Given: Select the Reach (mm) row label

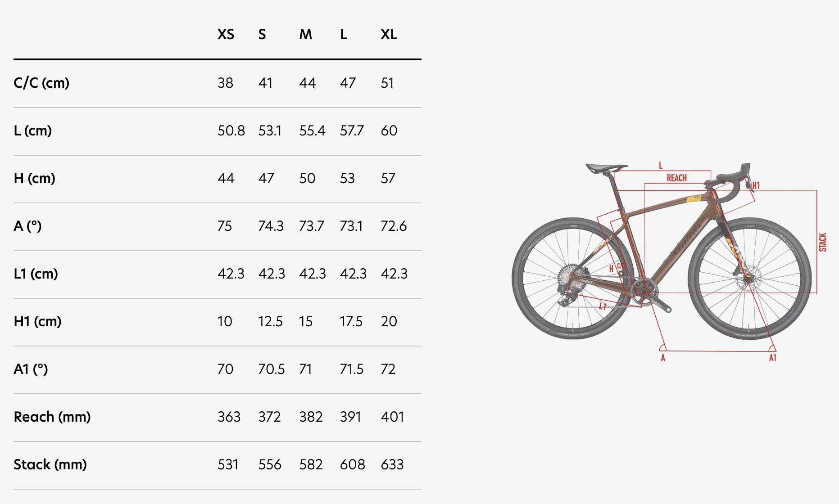Looking at the screenshot, I should coord(52,417).
